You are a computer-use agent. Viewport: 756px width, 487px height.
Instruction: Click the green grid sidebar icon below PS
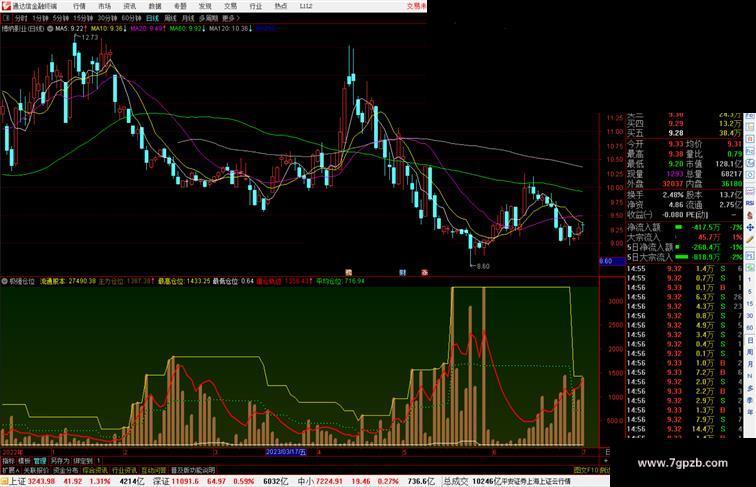(x=750, y=267)
